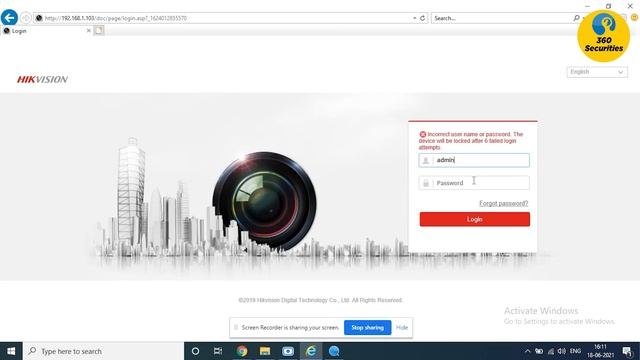
Task: Click the blue globe search app taskbar icon
Action: pyautogui.click(x=334, y=351)
